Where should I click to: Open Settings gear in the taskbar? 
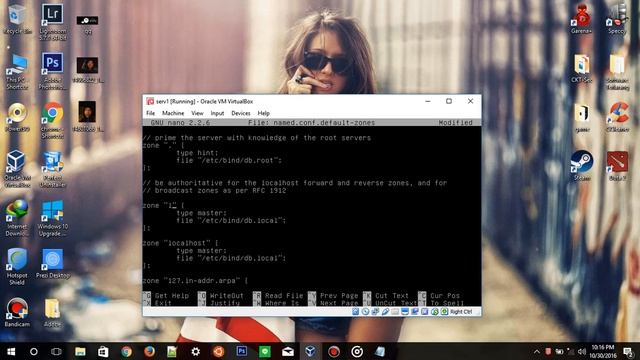[x=196, y=351]
